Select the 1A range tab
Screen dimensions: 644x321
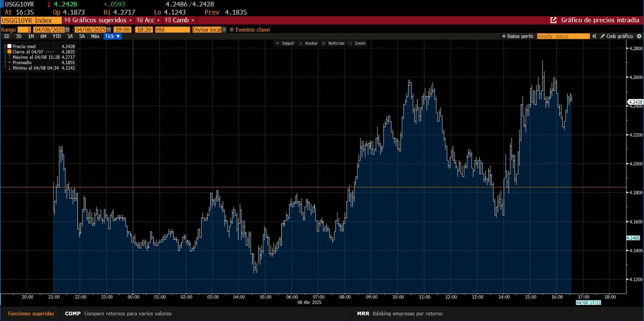[70, 36]
